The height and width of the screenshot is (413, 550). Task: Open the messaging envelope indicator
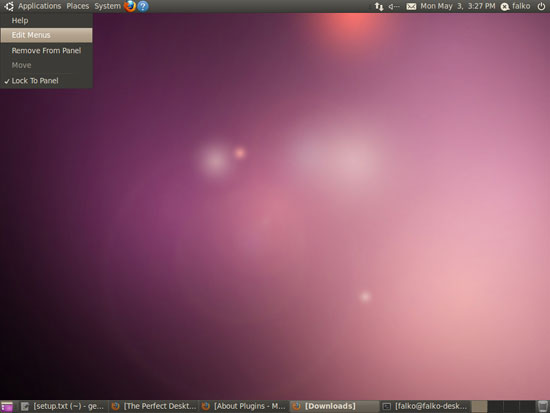pyautogui.click(x=411, y=6)
